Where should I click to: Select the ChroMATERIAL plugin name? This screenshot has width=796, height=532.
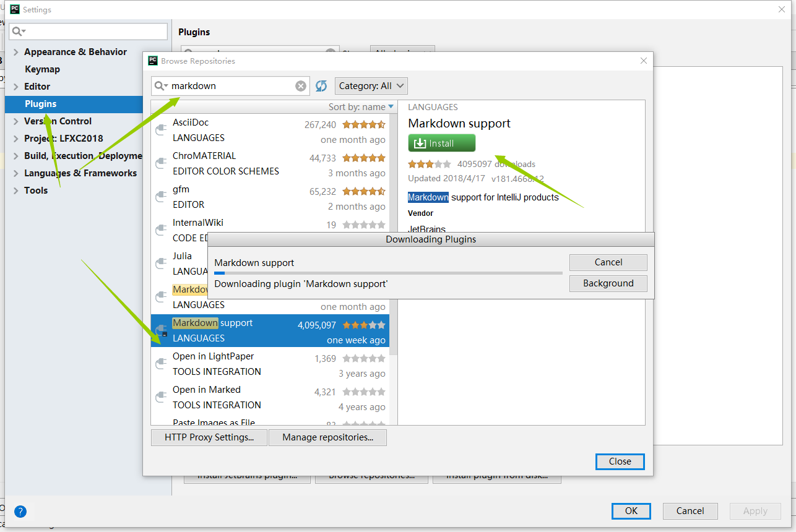click(204, 156)
